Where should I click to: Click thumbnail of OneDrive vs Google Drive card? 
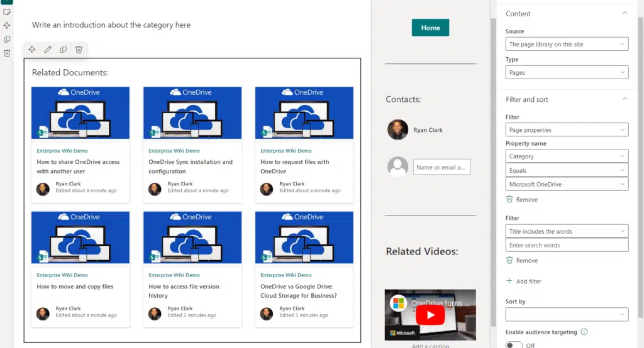click(x=304, y=237)
